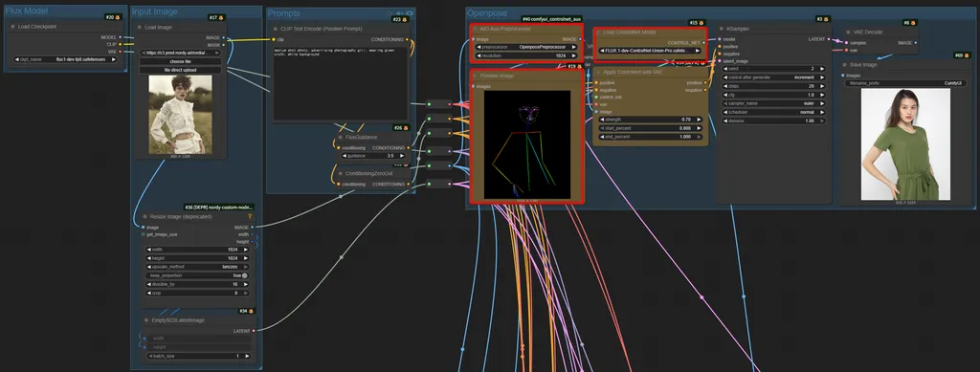Increase the batch_size arrow in EmptySD3LatentImage
Viewport: 980px width, 372px height.
point(246,356)
